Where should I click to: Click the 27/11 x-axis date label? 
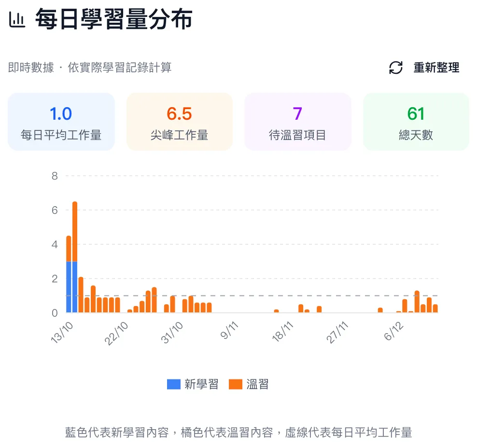click(x=337, y=333)
